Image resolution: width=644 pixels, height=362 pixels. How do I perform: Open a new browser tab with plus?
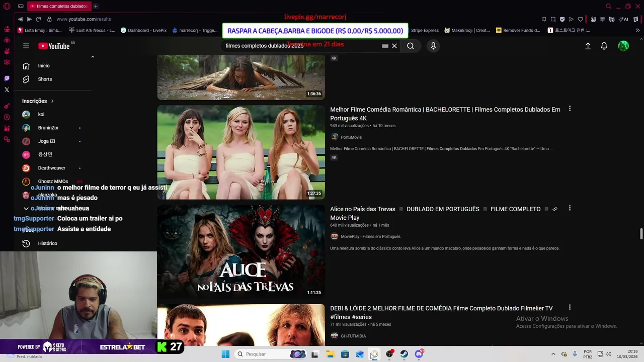coord(96,6)
